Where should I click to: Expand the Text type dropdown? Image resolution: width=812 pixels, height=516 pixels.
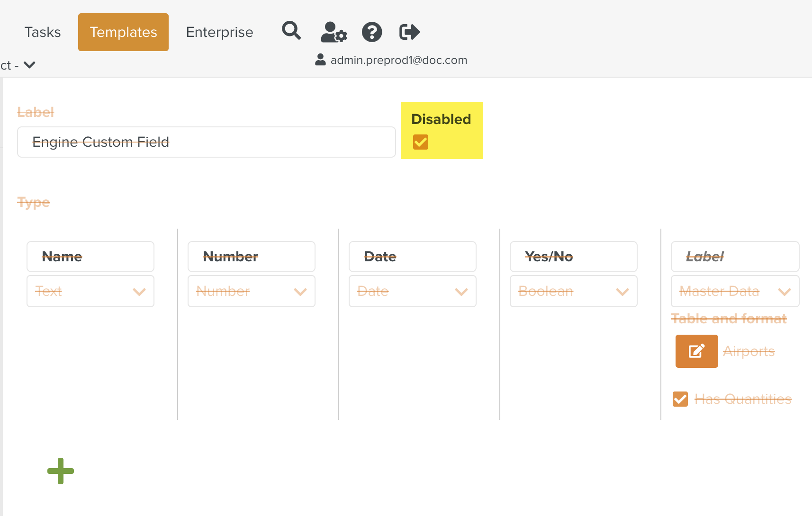pos(90,291)
